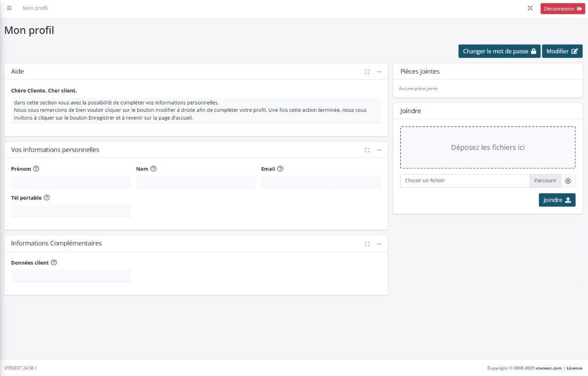Collapse the Informations Complémentaires panel
Image resolution: width=588 pixels, height=376 pixels.
click(379, 244)
